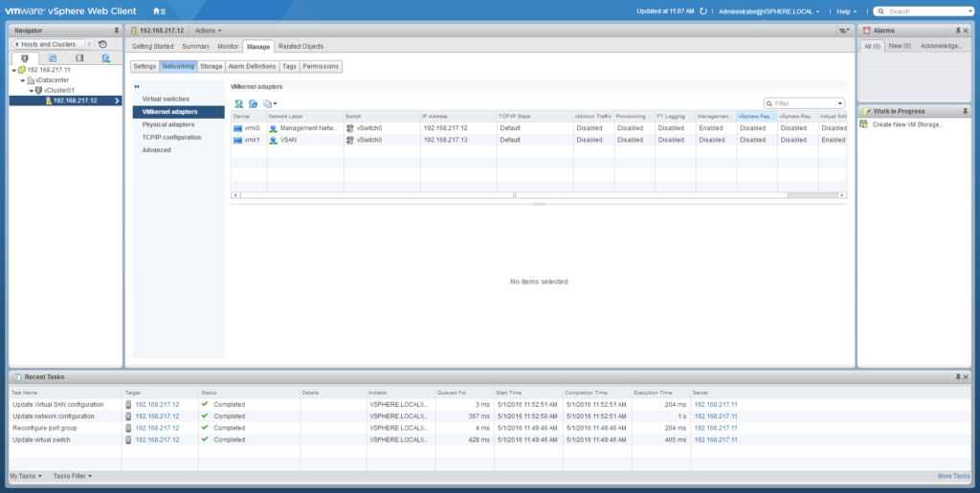Close the Recent Tasks panel
Screen dimensions: 980x493
click(967, 377)
